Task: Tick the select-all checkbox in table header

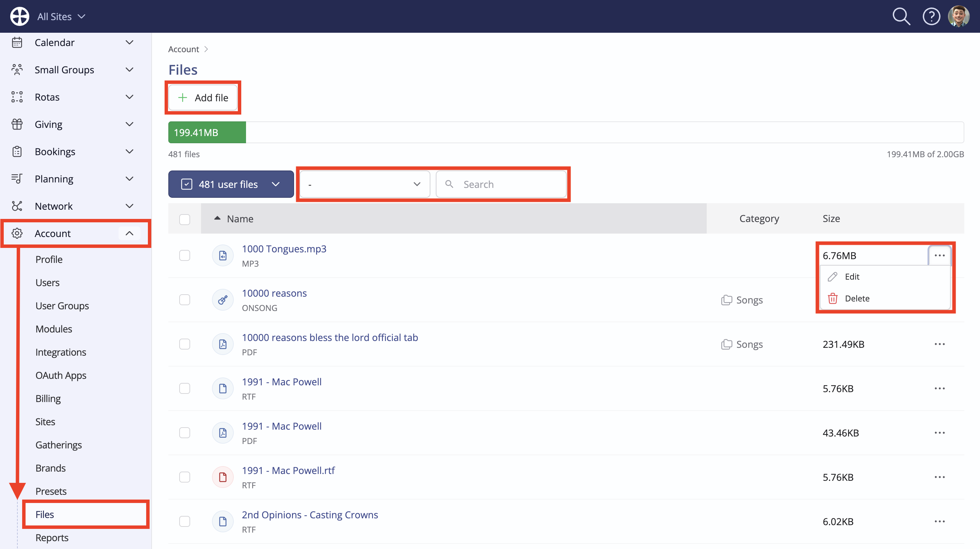Action: coord(184,219)
